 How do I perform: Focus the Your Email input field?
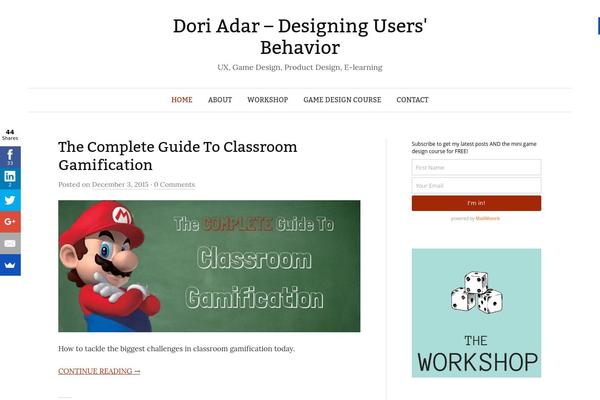[x=476, y=186]
